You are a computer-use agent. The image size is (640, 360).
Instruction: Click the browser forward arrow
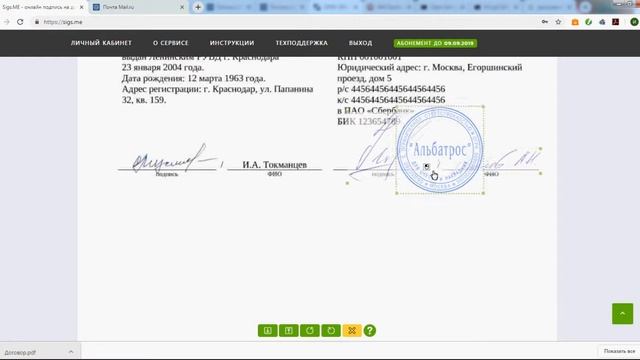6,22
